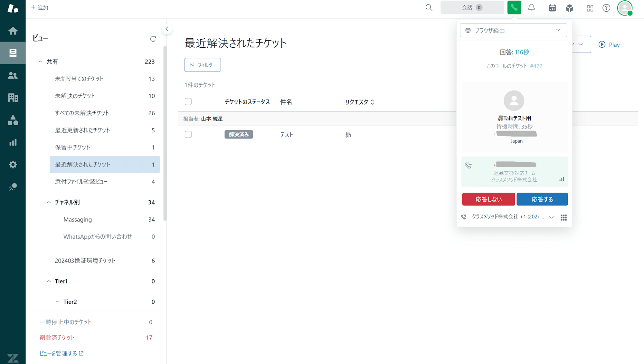Screen dimensions: 644x364
Task: Open the 保留中チケット view
Action: (105, 147)
